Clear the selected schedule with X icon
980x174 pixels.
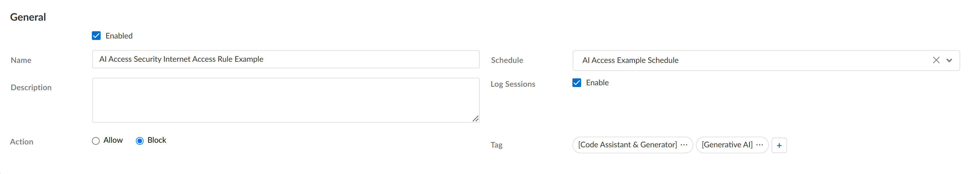pos(936,60)
